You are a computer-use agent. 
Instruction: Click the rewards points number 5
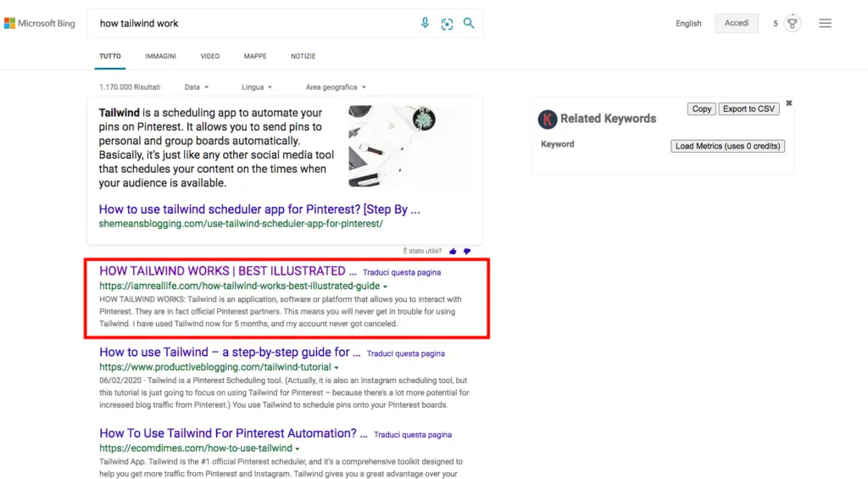pos(775,23)
